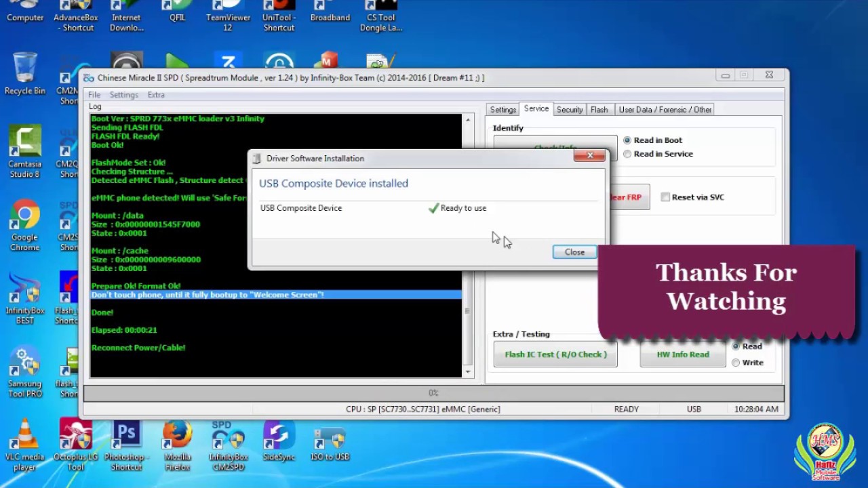Click Driver Software Installation title icon
The width and height of the screenshot is (868, 488).
point(257,159)
